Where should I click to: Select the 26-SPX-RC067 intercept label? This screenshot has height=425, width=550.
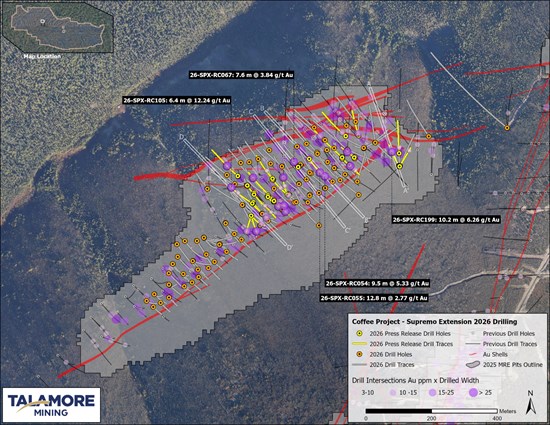(x=242, y=75)
